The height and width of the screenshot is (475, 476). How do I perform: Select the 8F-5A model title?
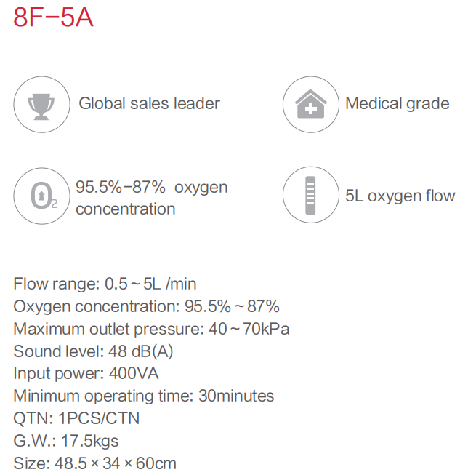pos(53,17)
